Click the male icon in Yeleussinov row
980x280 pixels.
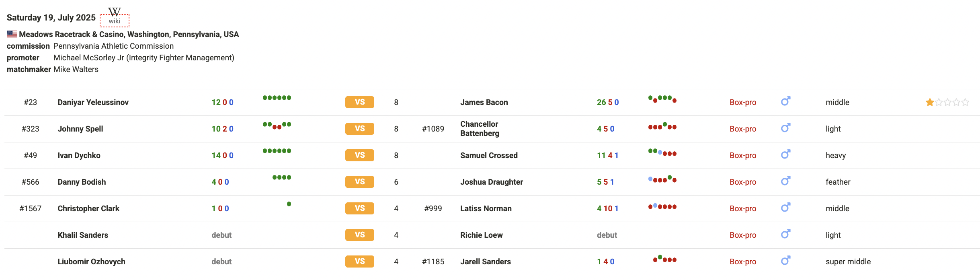(785, 101)
